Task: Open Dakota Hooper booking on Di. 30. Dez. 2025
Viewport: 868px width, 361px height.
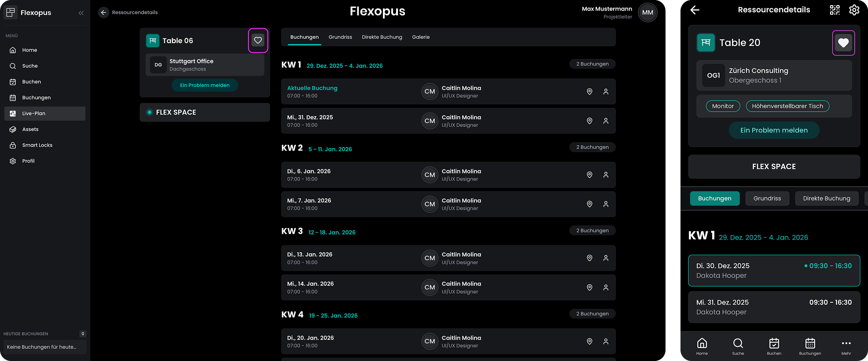Action: click(x=774, y=271)
